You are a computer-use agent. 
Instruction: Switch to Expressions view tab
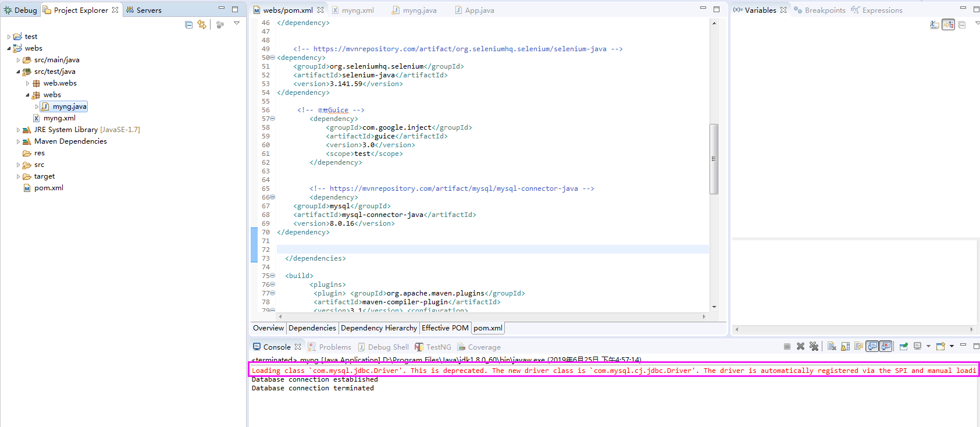pos(877,10)
